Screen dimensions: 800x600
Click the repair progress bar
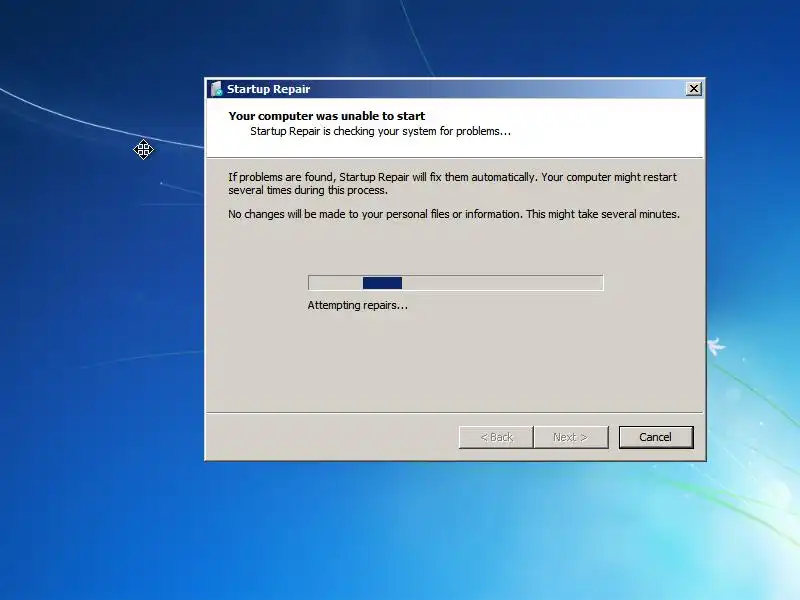pyautogui.click(x=456, y=283)
